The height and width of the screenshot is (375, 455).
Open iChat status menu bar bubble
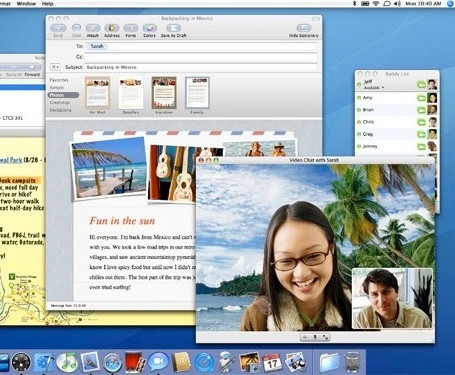pyautogui.click(x=387, y=4)
